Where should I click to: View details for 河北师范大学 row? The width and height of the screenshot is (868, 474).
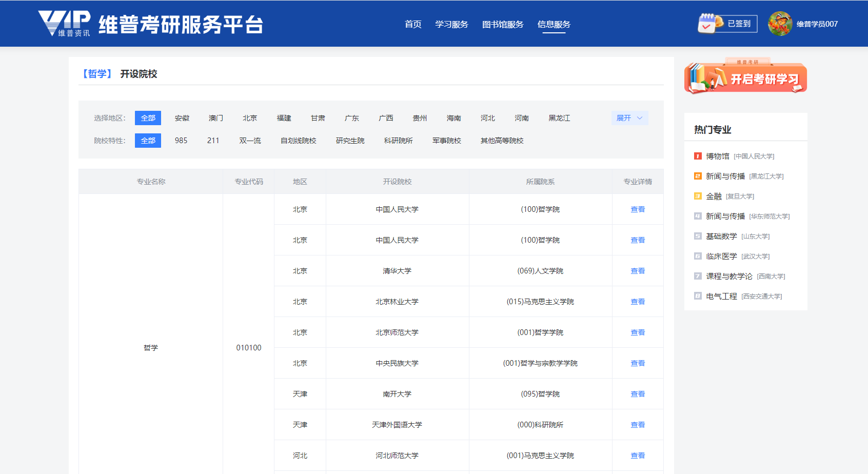(638, 456)
